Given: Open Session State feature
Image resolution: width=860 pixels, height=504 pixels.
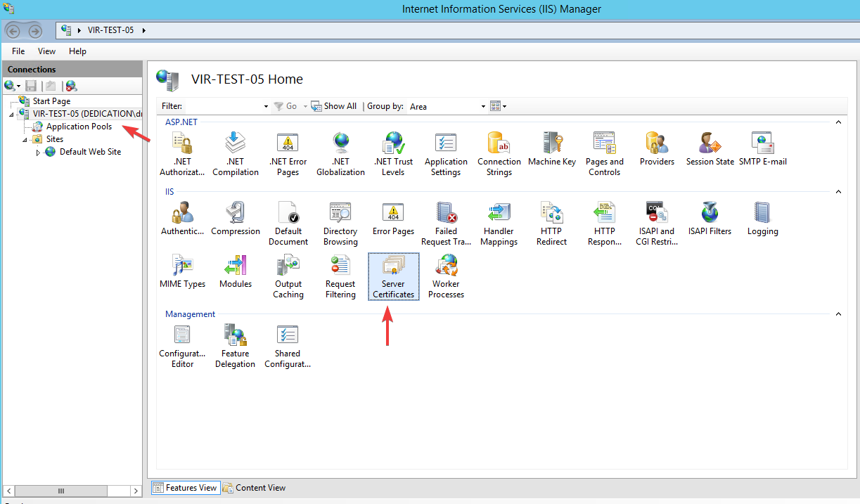Looking at the screenshot, I should [x=710, y=150].
